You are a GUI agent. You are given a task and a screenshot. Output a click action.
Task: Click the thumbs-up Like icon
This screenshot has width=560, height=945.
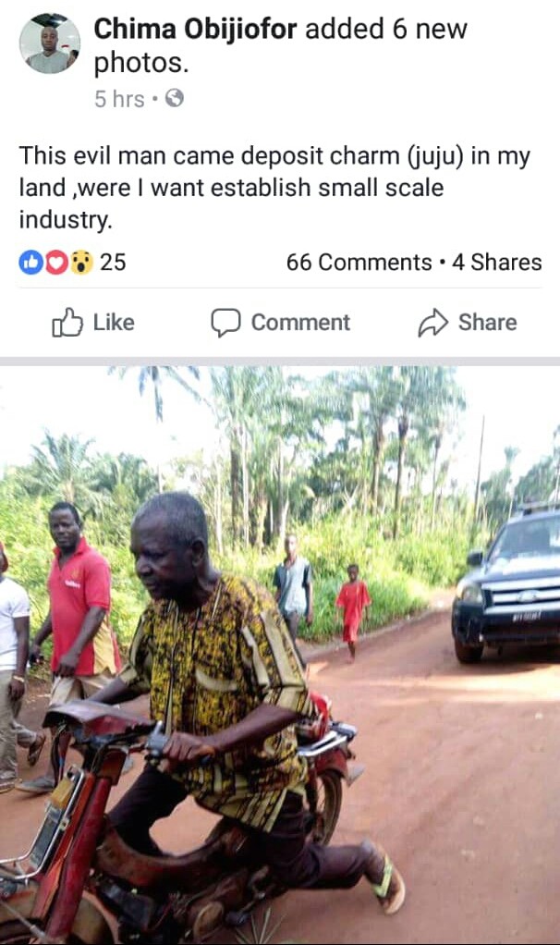(x=67, y=323)
